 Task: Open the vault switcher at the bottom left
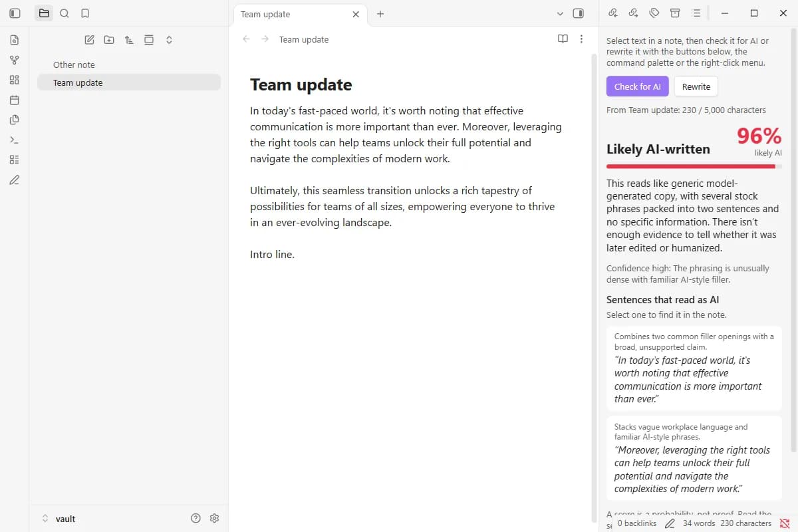[59, 519]
